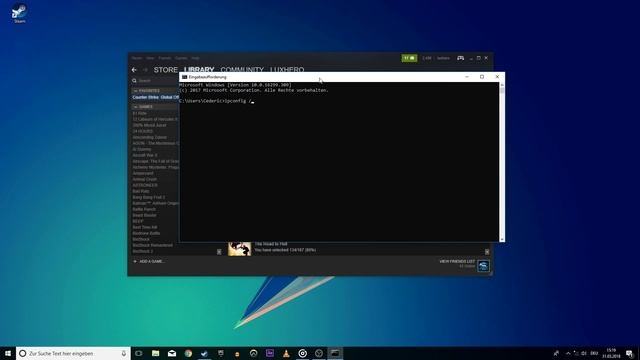Click the Command Prompt scrollbar up arrow
The width and height of the screenshot is (640, 360).
tap(502, 84)
